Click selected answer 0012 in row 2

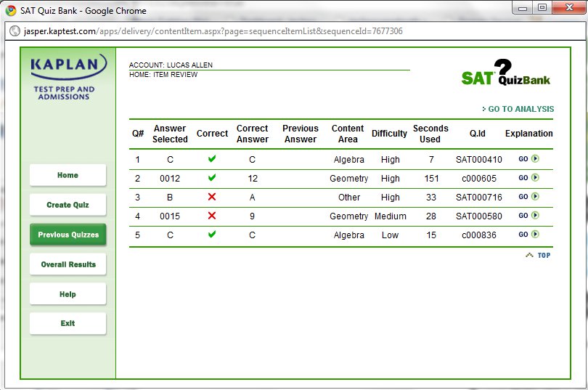[170, 179]
